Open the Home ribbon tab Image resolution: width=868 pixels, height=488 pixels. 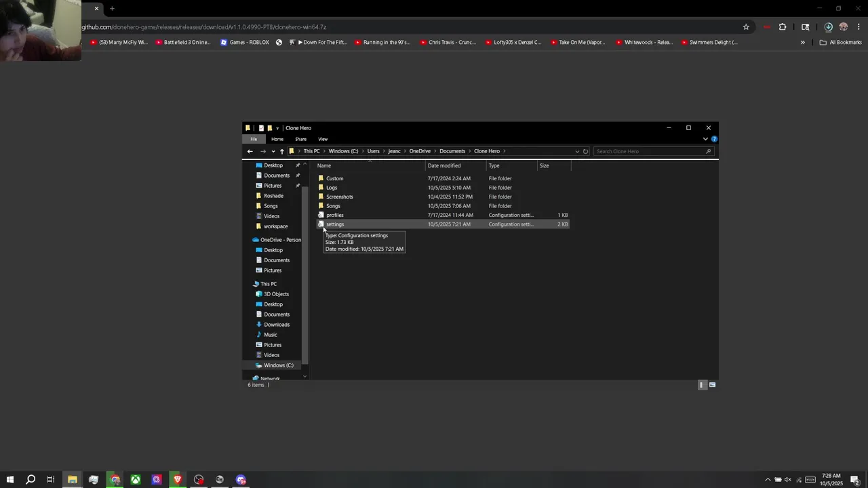pos(277,139)
